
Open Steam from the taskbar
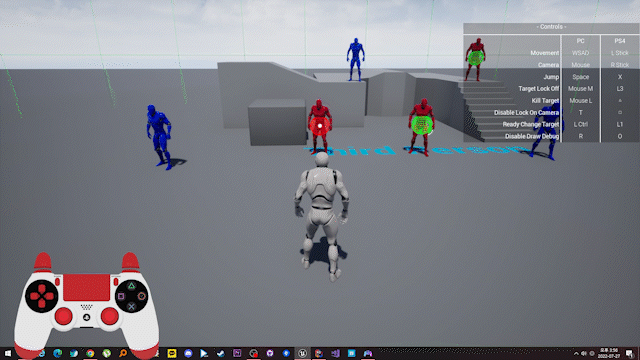point(221,353)
